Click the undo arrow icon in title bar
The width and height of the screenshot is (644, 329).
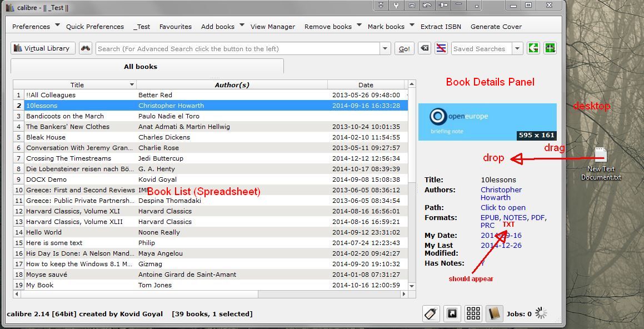click(427, 6)
